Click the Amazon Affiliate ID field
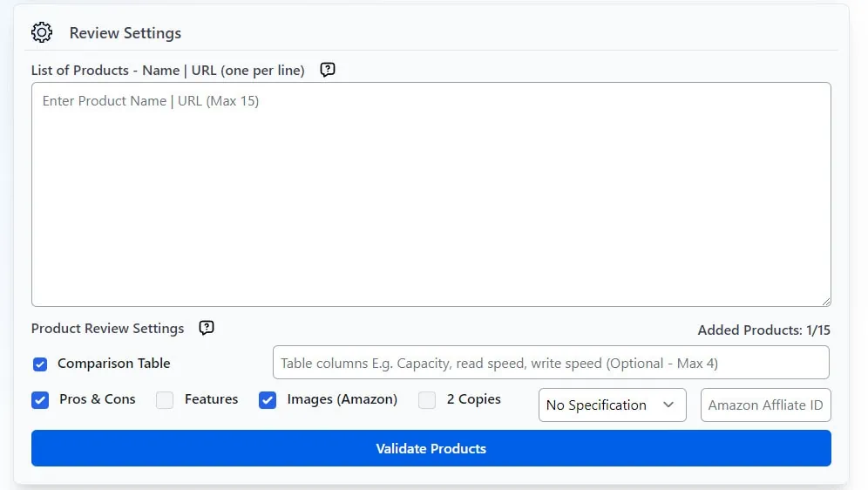 765,405
